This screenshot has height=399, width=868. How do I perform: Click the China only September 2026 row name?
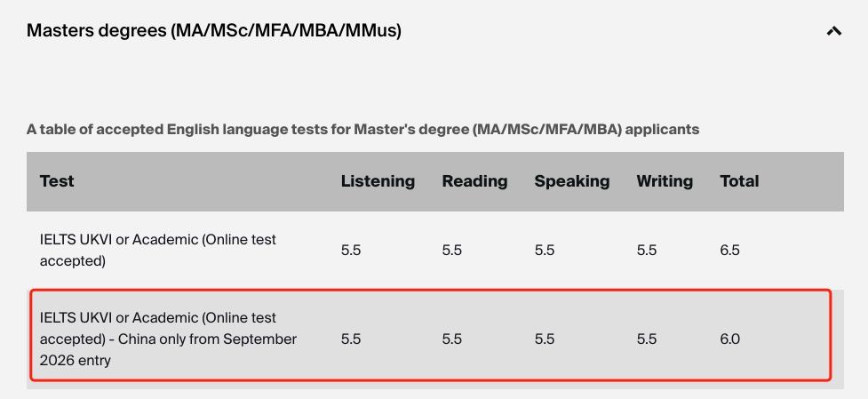[169, 339]
